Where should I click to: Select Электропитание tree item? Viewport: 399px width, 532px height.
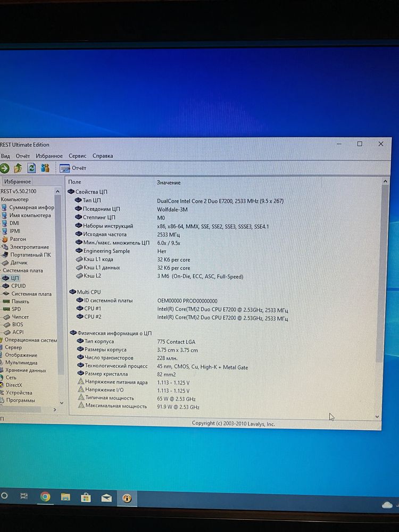click(26, 247)
